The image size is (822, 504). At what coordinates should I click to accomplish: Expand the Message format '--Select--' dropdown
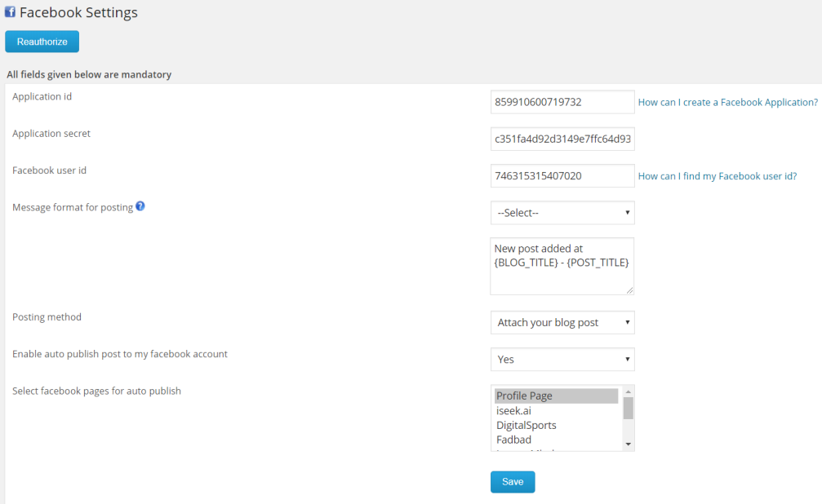[562, 213]
